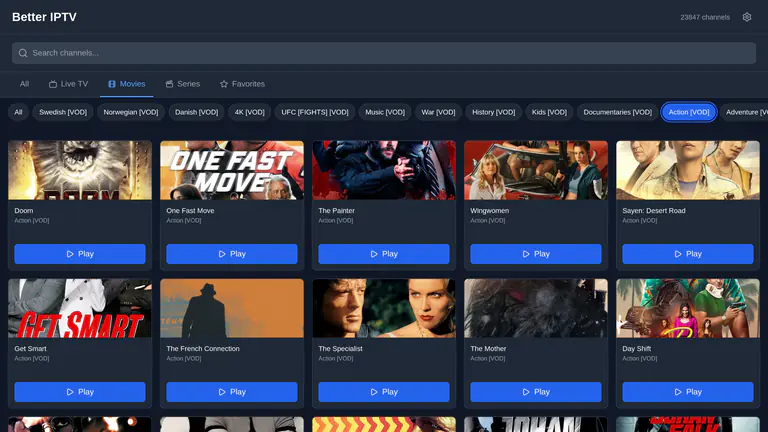Image resolution: width=768 pixels, height=432 pixels.
Task: Start The Specialist movie
Action: (384, 392)
